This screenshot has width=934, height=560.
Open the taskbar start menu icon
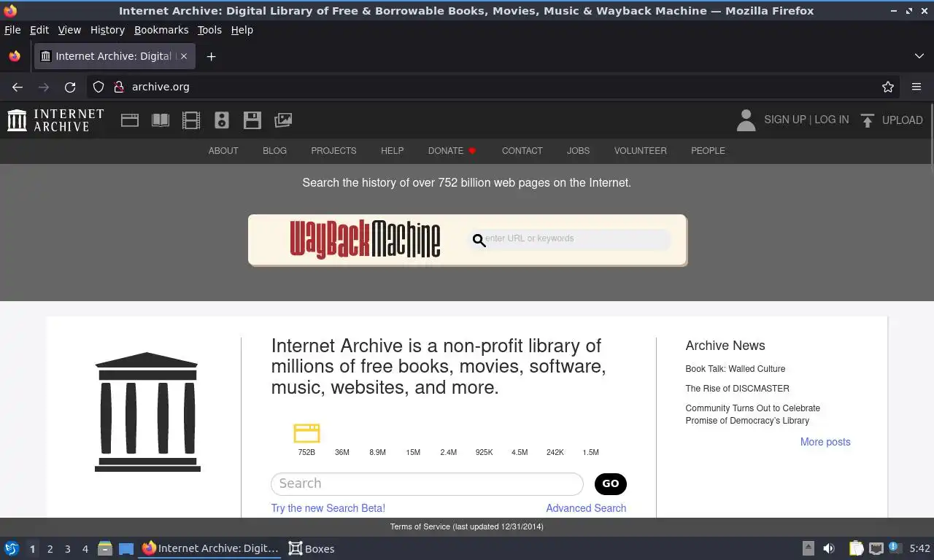point(12,548)
